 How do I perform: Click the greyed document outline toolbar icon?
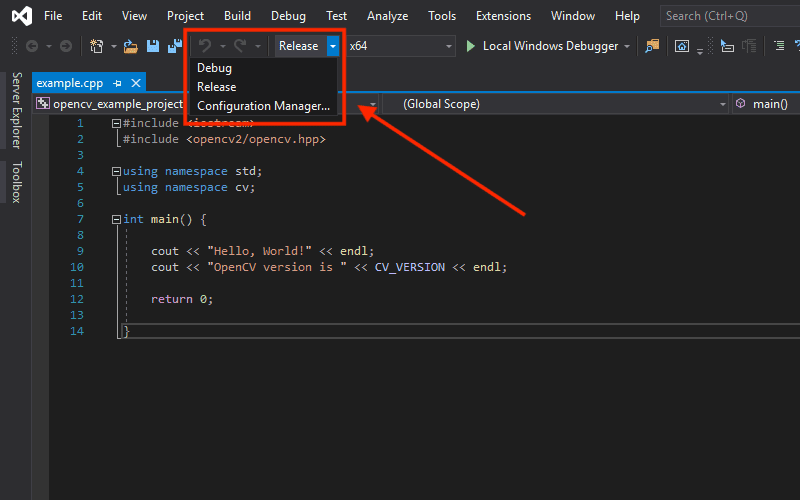749,46
